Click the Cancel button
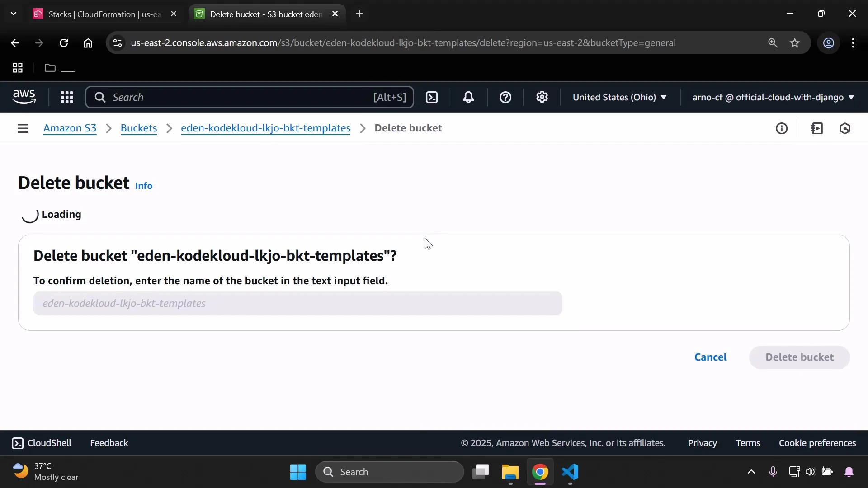 tap(710, 357)
